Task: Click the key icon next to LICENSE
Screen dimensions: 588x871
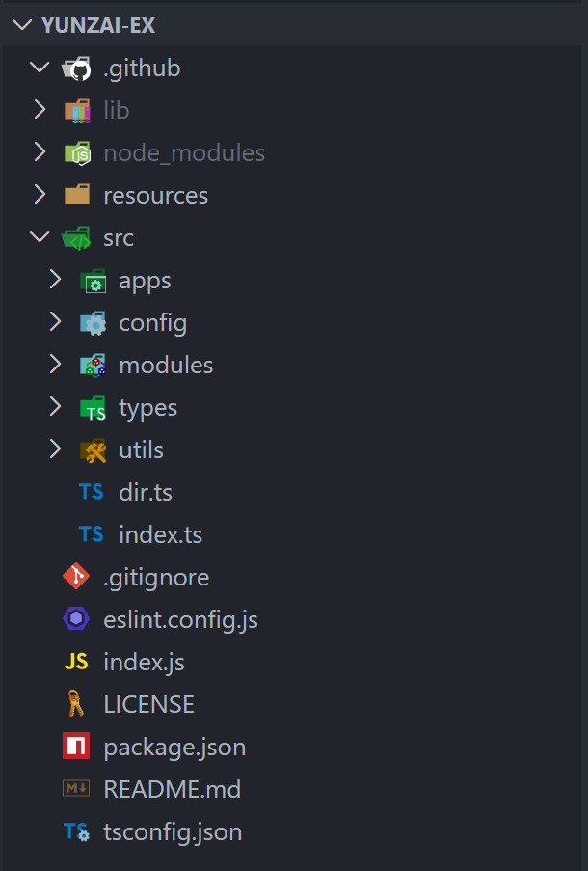Action: pyautogui.click(x=75, y=704)
